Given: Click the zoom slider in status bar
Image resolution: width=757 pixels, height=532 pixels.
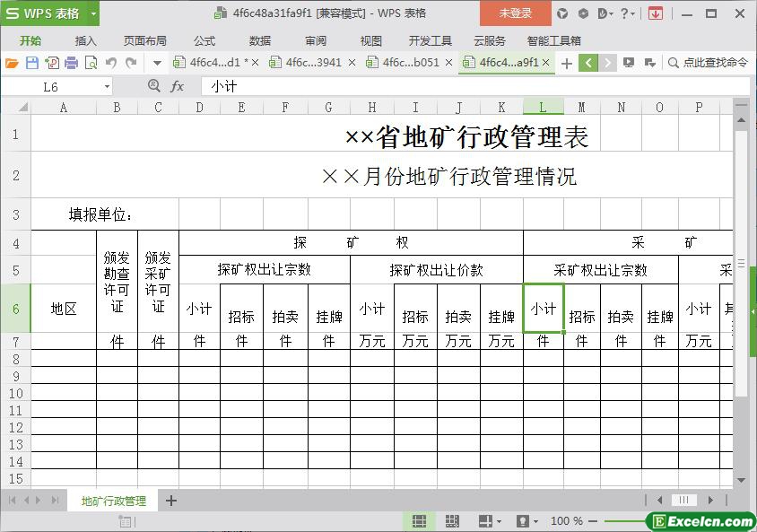Looking at the screenshot, I should [628, 521].
